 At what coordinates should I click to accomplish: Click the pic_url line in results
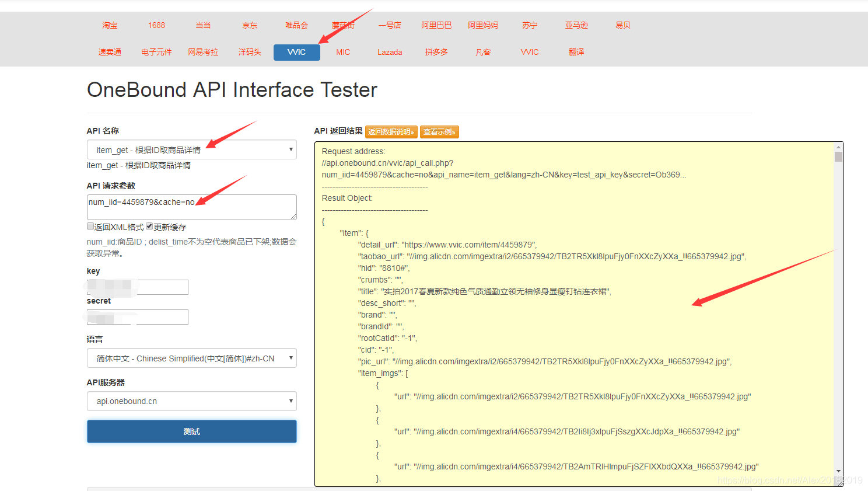click(545, 361)
